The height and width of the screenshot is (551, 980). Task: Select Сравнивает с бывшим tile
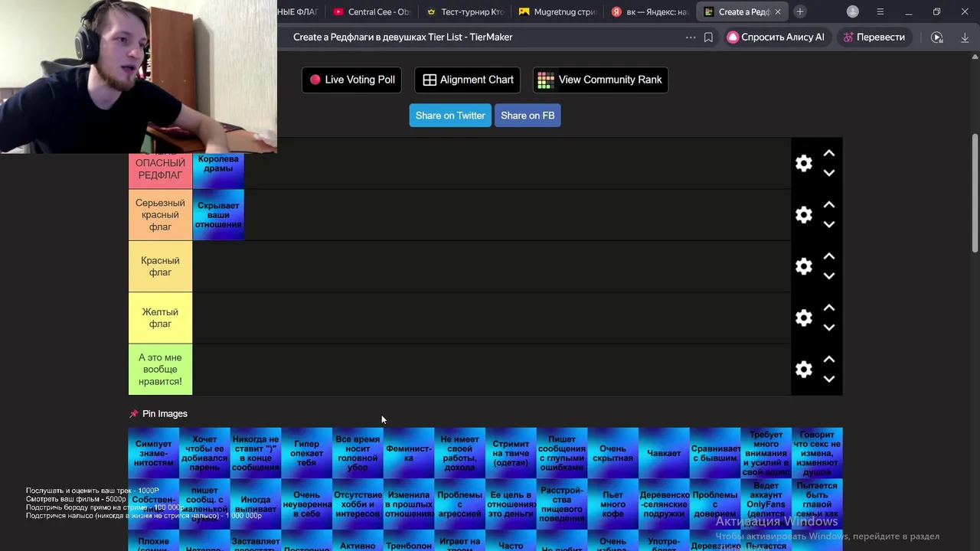(715, 453)
